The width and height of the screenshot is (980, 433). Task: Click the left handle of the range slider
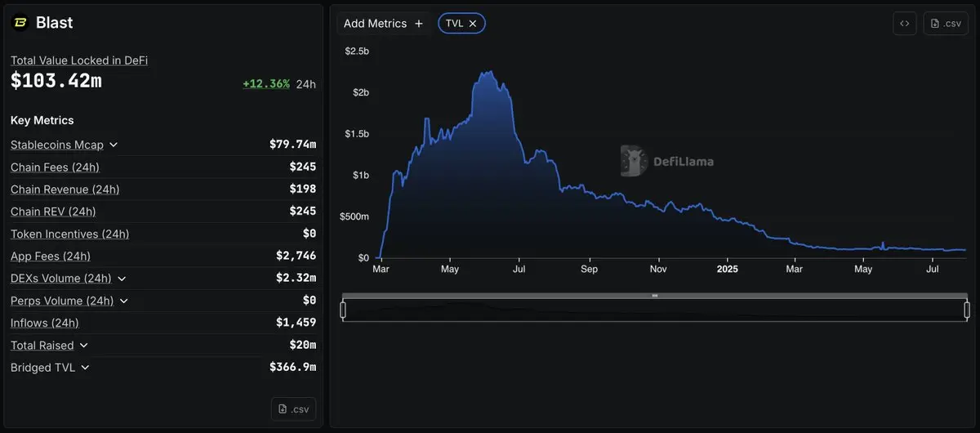(x=343, y=310)
